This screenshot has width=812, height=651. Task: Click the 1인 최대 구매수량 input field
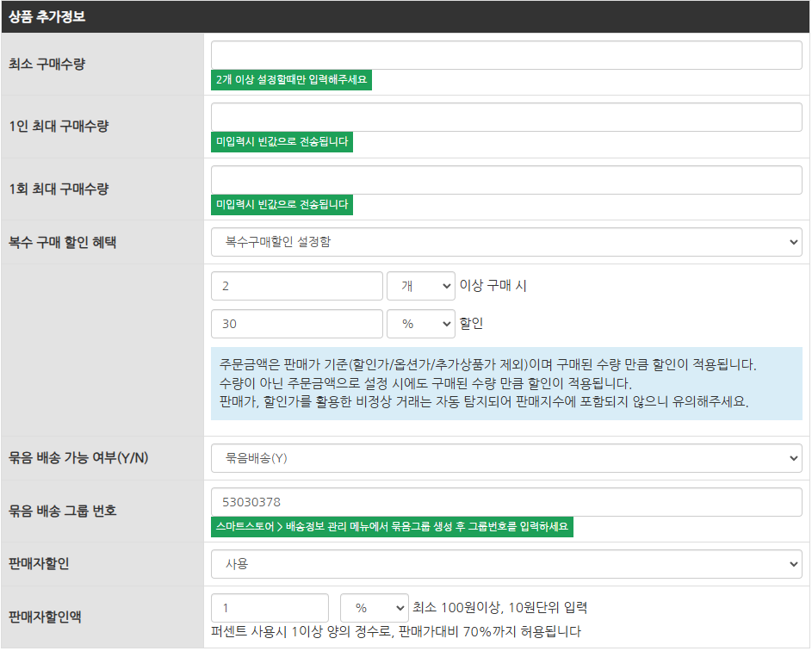506,118
